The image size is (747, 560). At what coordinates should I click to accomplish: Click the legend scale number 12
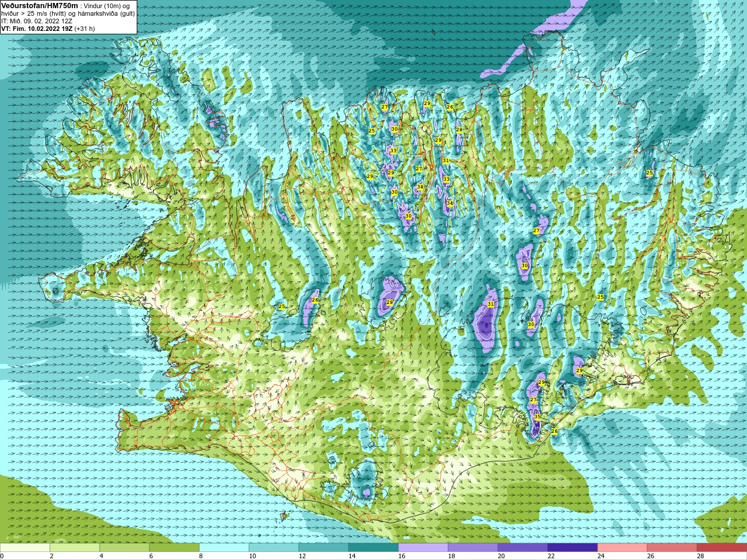[302, 556]
